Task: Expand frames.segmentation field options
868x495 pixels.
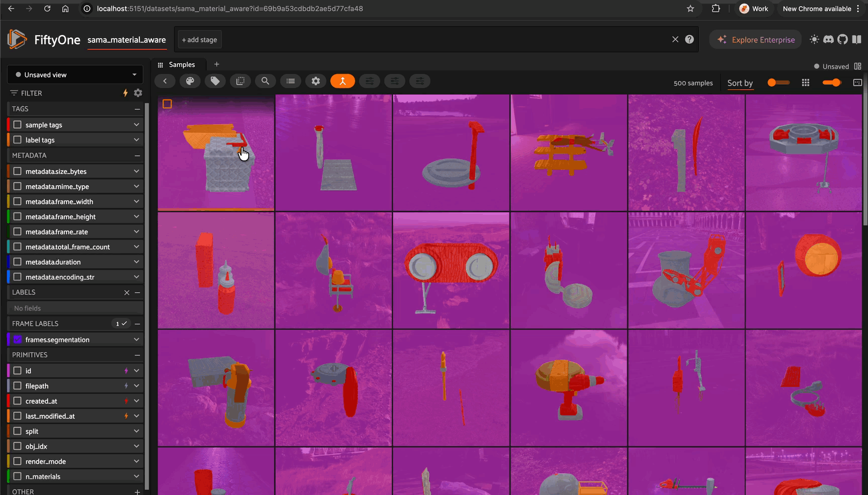Action: (x=136, y=340)
